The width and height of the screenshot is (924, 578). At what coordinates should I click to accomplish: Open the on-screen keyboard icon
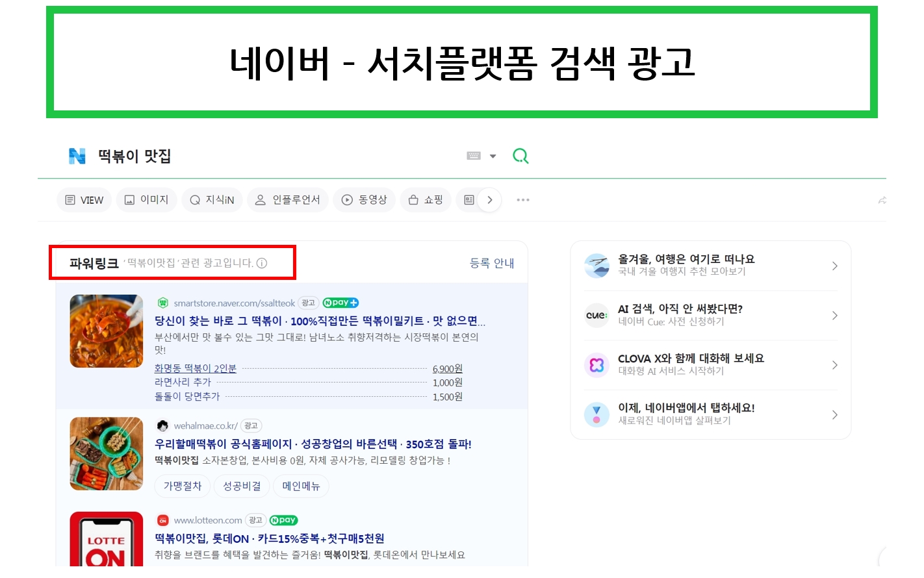coord(474,156)
